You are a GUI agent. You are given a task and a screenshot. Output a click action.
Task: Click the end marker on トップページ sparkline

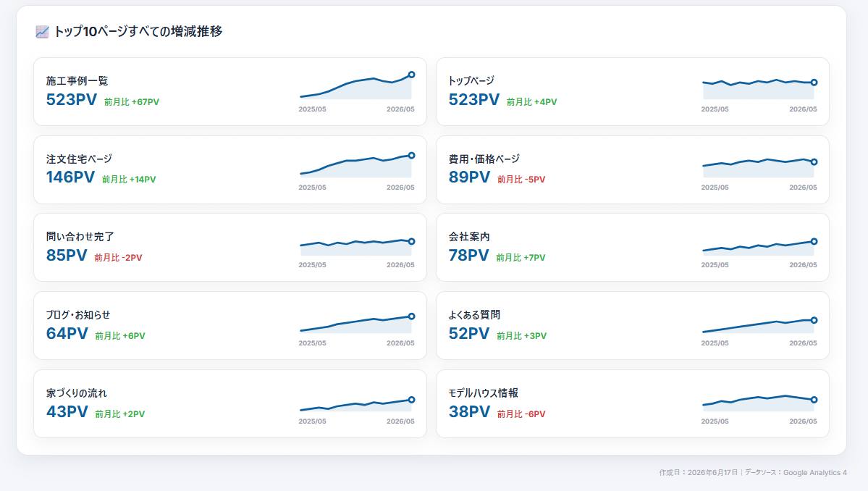tap(814, 83)
